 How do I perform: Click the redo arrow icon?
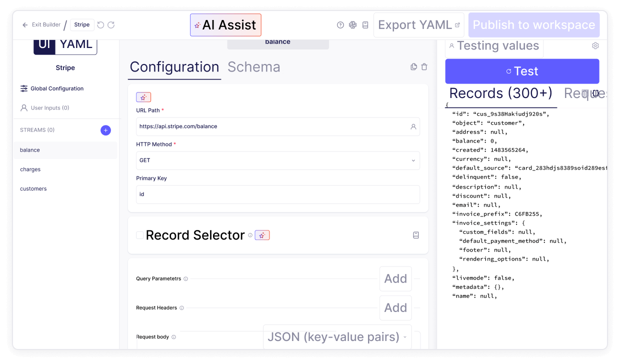111,25
